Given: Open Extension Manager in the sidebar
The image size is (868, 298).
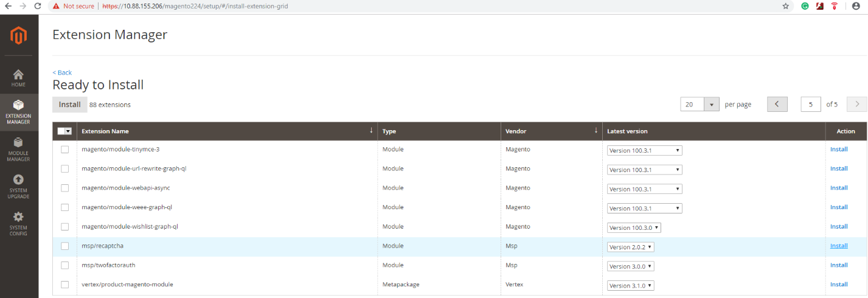Looking at the screenshot, I should [19, 112].
